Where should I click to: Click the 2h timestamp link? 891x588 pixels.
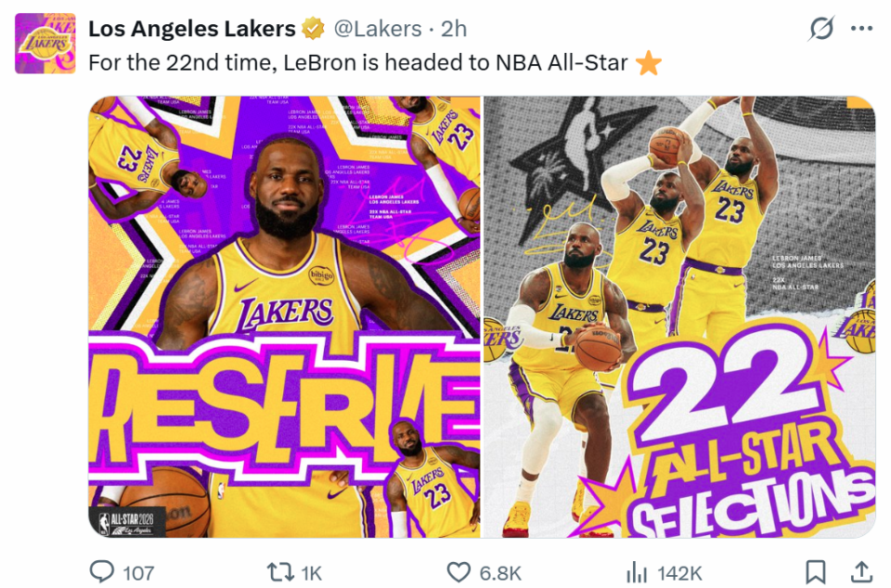point(453,29)
